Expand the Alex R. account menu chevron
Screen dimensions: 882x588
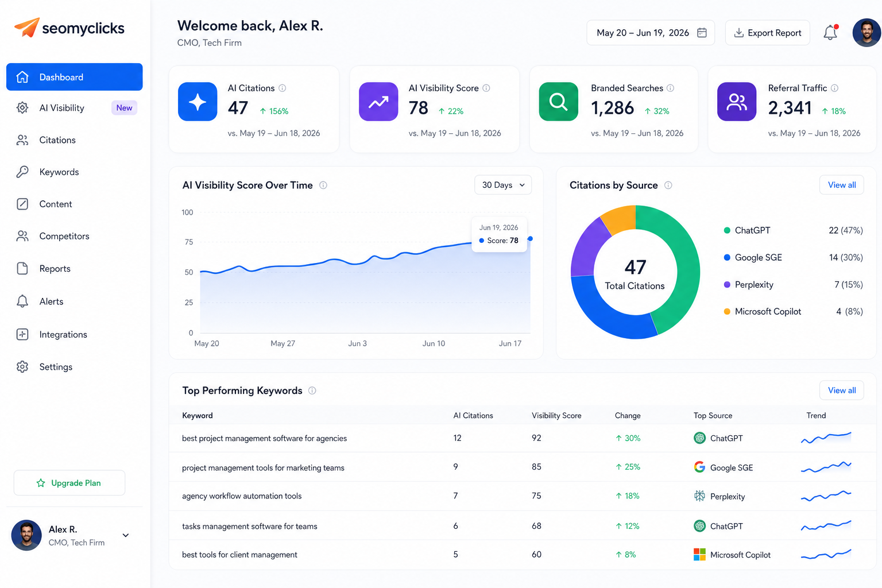point(126,535)
